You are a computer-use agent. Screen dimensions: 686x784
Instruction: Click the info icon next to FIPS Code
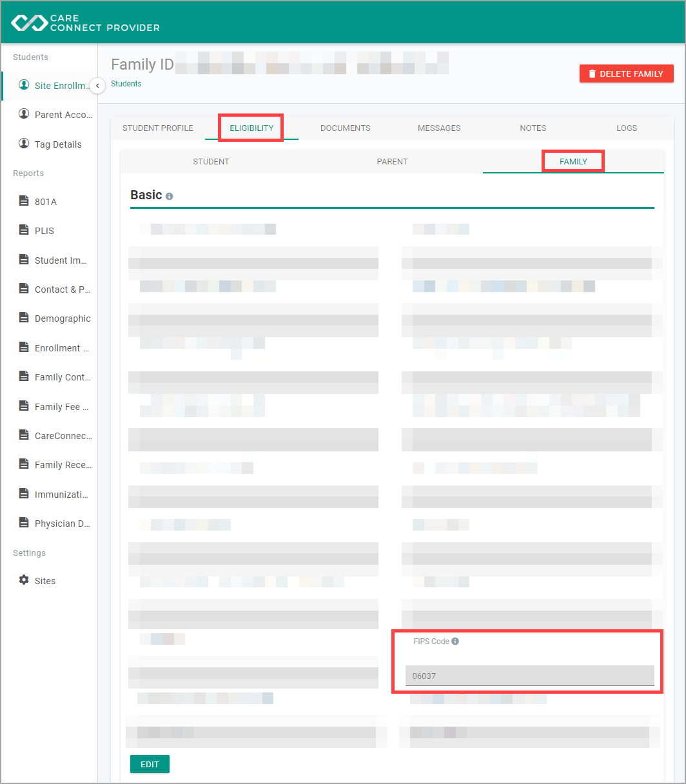click(x=455, y=642)
